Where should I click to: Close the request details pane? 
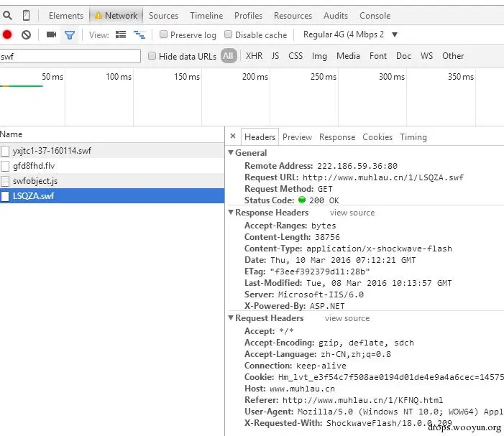click(233, 136)
